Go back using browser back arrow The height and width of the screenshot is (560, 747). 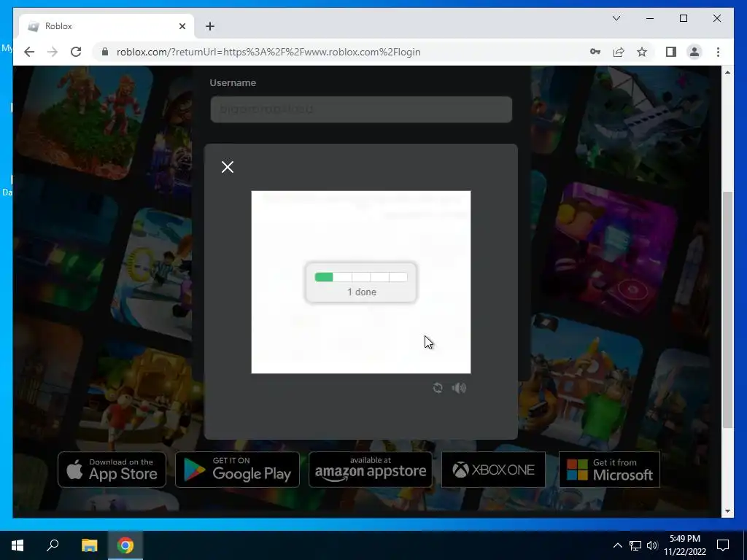coord(29,52)
